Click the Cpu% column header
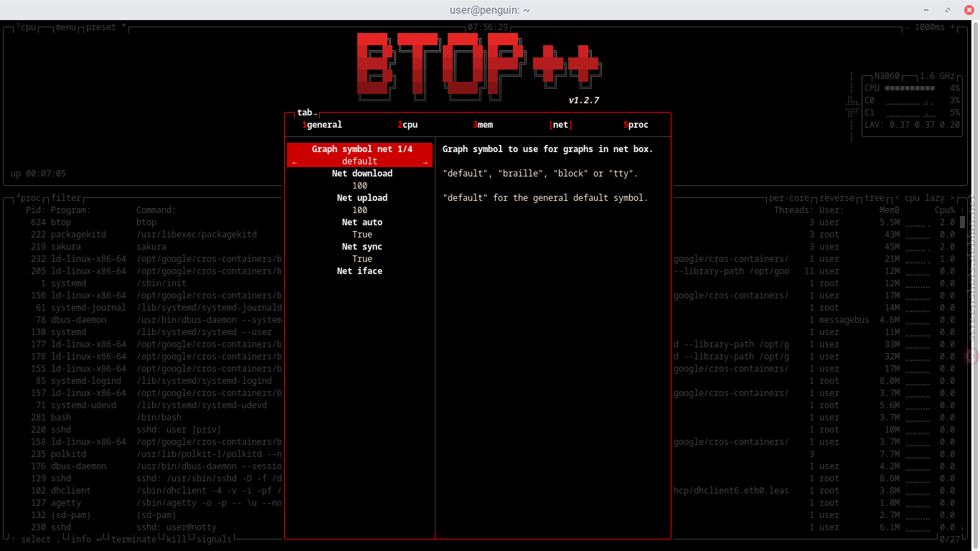This screenshot has height=551, width=980. [x=945, y=210]
